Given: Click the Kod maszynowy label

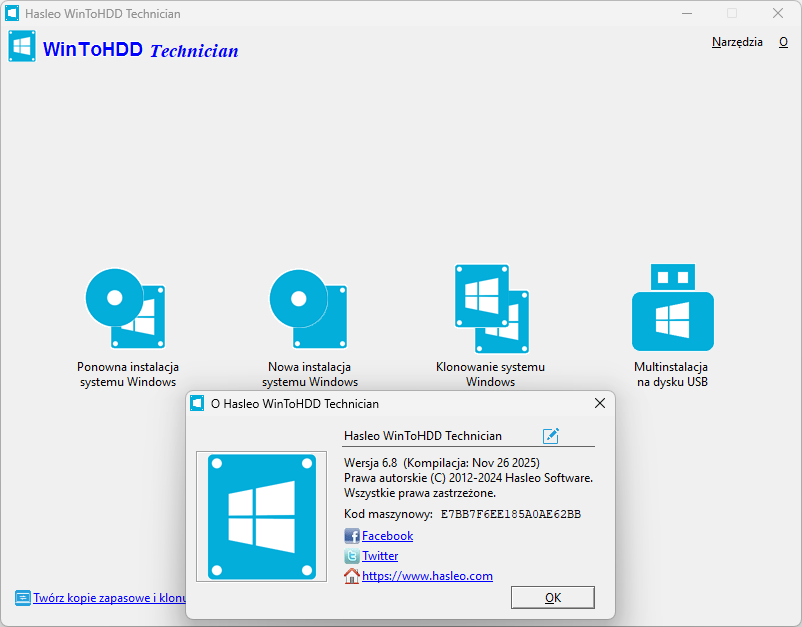Looking at the screenshot, I should (x=388, y=514).
